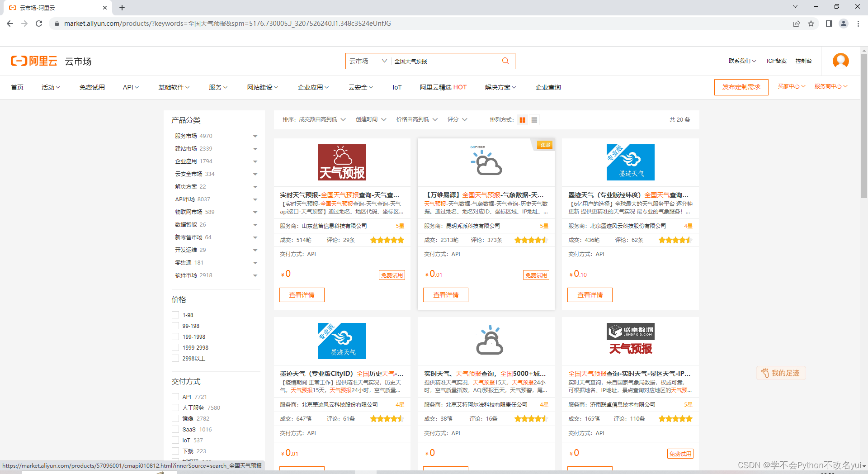868x474 pixels.
Task: Check the 199-1998 price checkbox
Action: pyautogui.click(x=175, y=337)
